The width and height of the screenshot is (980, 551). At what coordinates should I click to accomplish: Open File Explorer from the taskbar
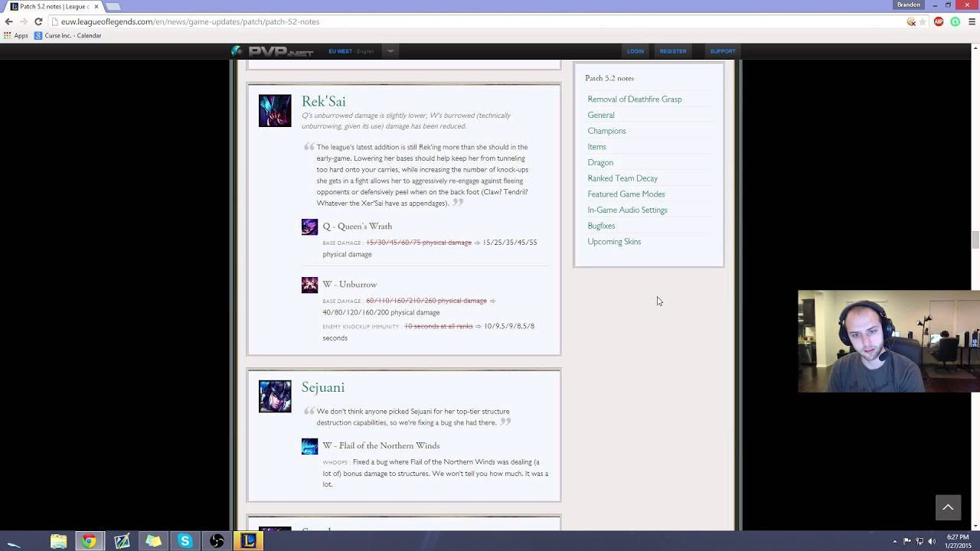pyautogui.click(x=58, y=542)
